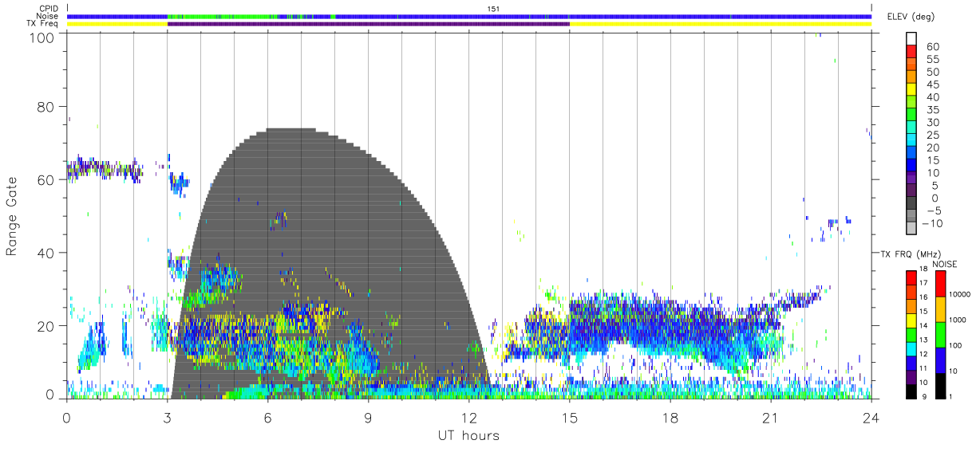Click the 'NOISE' legend title
Viewport: 980px width, 452px height.
click(945, 264)
